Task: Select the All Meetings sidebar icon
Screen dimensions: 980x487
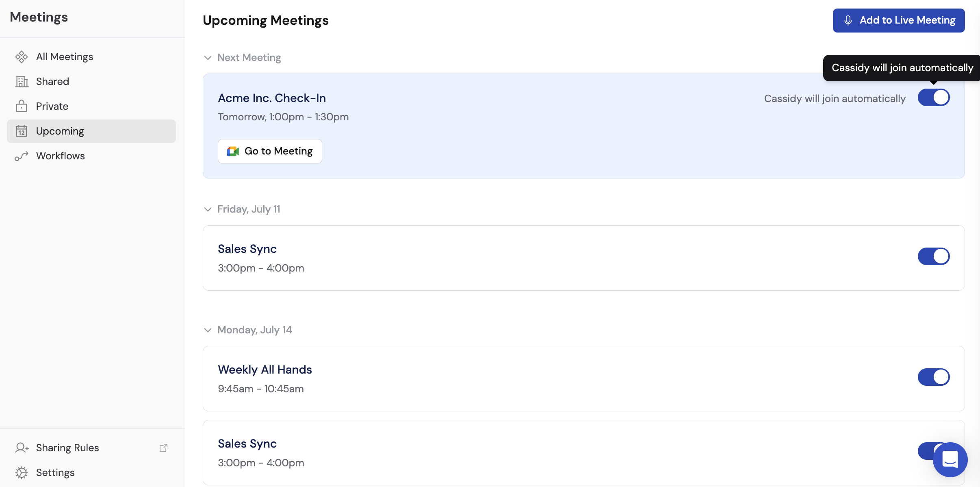Action: click(22, 57)
